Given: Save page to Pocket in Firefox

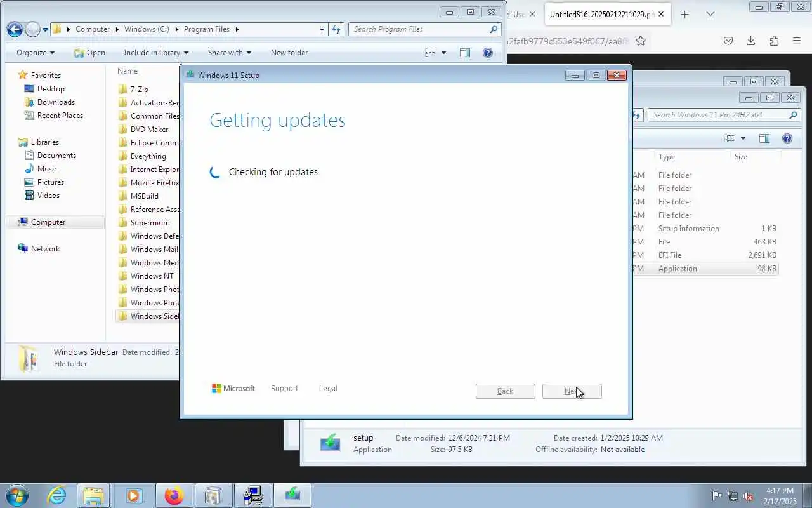Looking at the screenshot, I should pyautogui.click(x=728, y=41).
